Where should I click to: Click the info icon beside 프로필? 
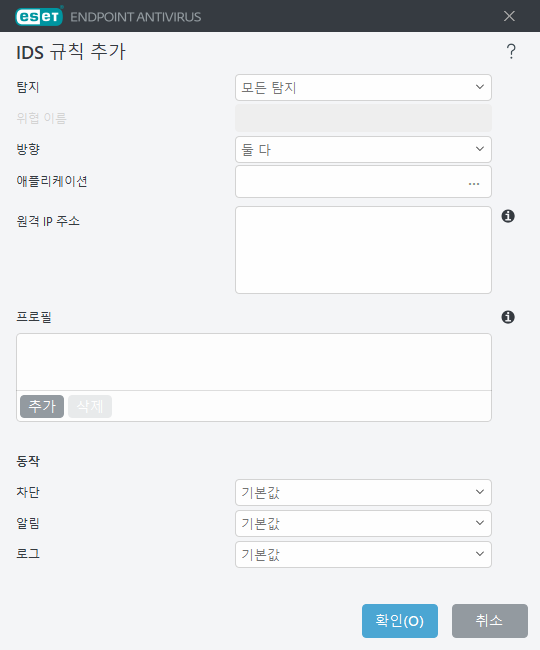(x=508, y=317)
